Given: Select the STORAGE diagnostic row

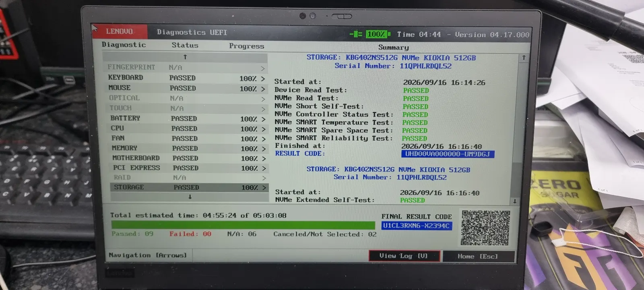Looking at the screenshot, I should [x=189, y=187].
